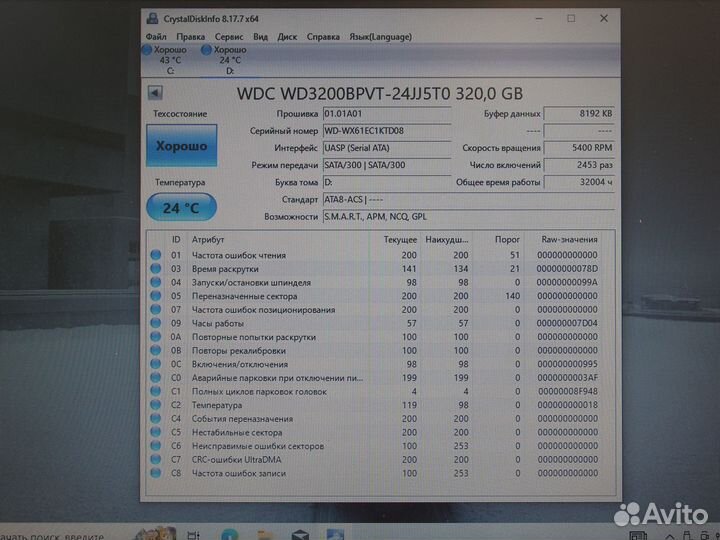
Task: Click the ID column header
Action: [176, 240]
